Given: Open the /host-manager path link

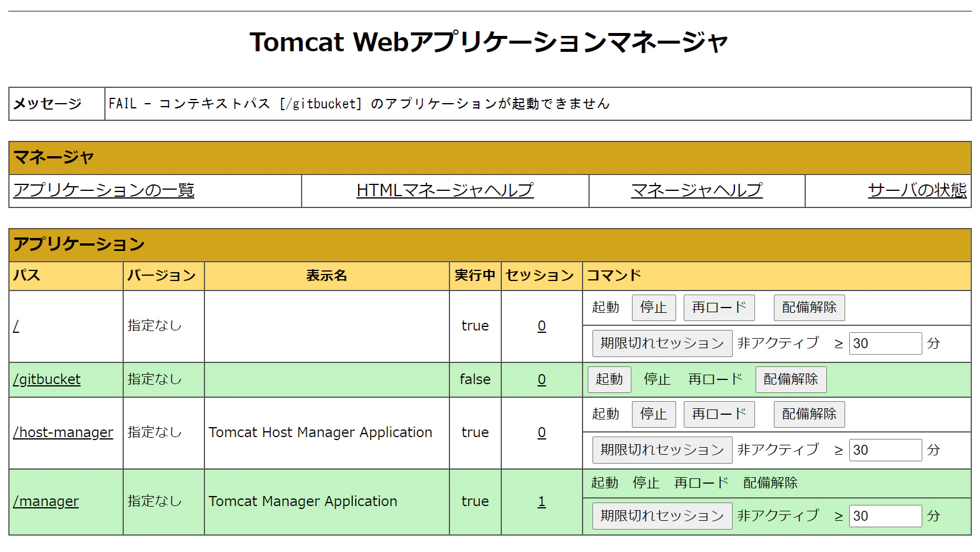Looking at the screenshot, I should point(63,432).
